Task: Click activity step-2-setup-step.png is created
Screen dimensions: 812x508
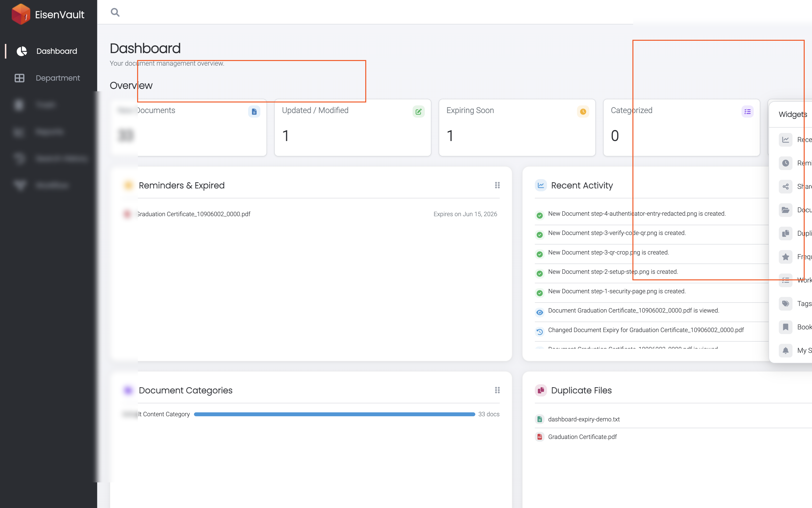Action: click(x=613, y=272)
